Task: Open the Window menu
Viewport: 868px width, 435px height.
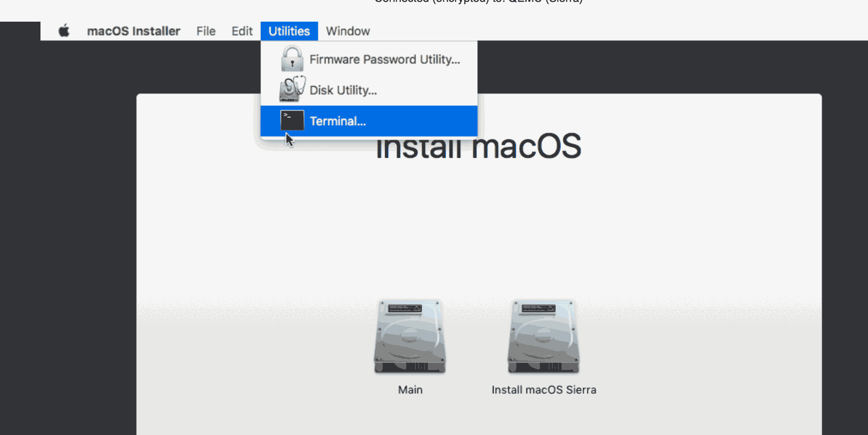Action: pos(348,31)
